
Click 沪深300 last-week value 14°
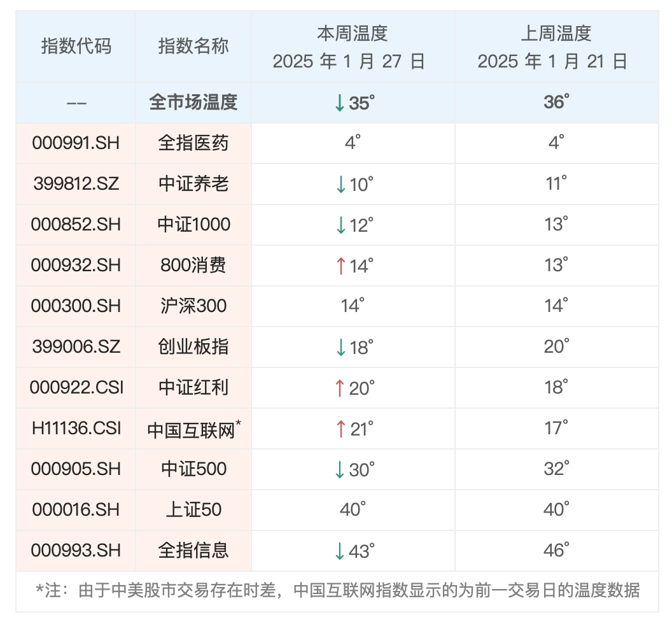[556, 306]
